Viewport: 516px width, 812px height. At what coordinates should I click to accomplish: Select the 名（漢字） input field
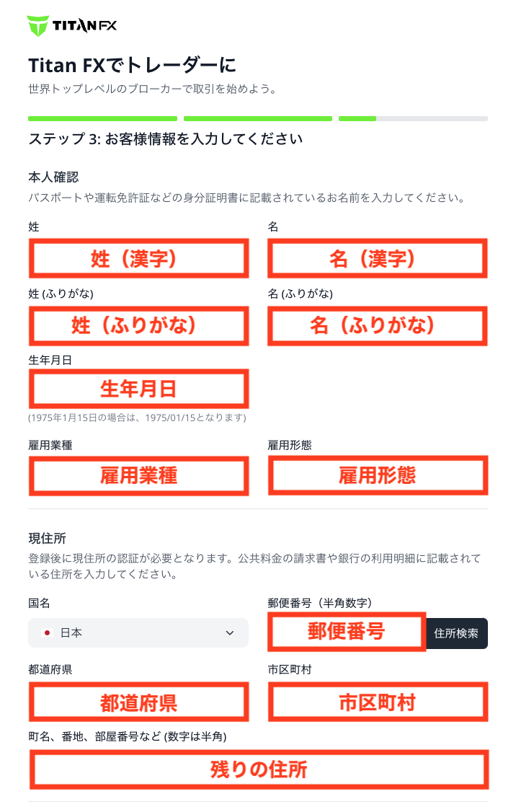click(x=378, y=258)
